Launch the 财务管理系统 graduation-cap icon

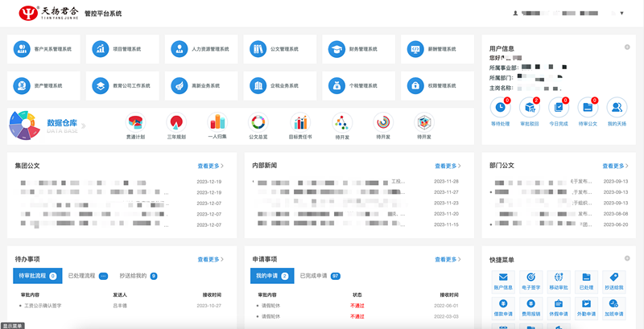(336, 49)
